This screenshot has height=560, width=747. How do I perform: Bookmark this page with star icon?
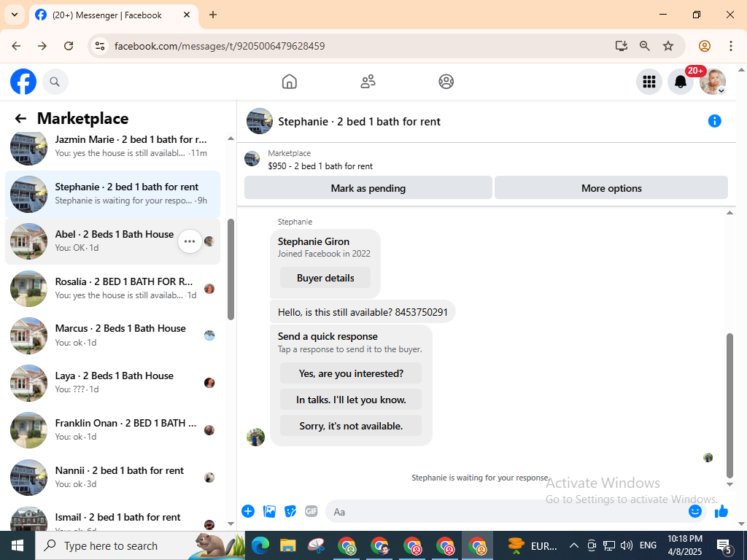point(668,46)
